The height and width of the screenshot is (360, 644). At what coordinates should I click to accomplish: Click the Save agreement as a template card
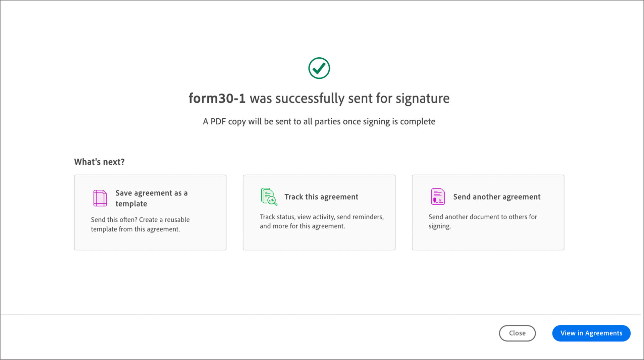[150, 212]
